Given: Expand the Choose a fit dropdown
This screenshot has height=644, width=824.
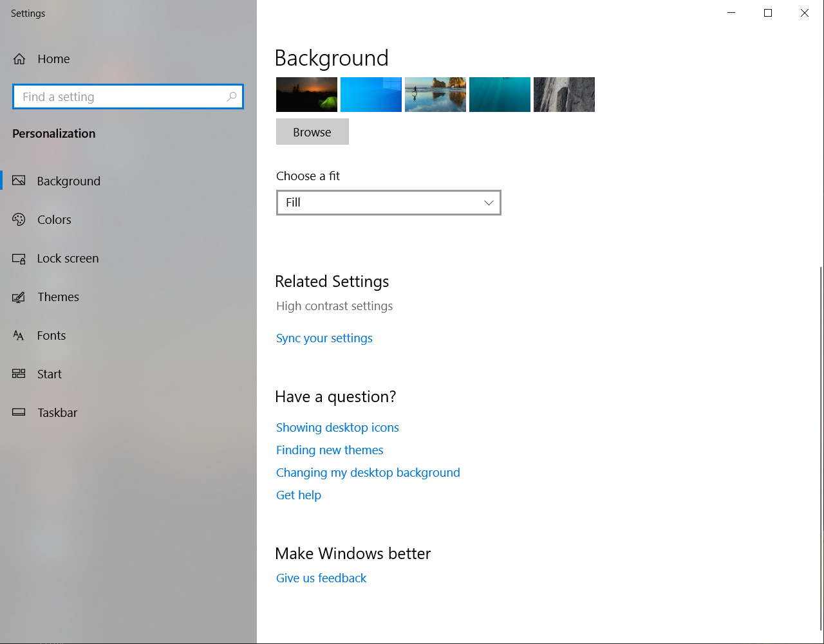Looking at the screenshot, I should [x=388, y=203].
